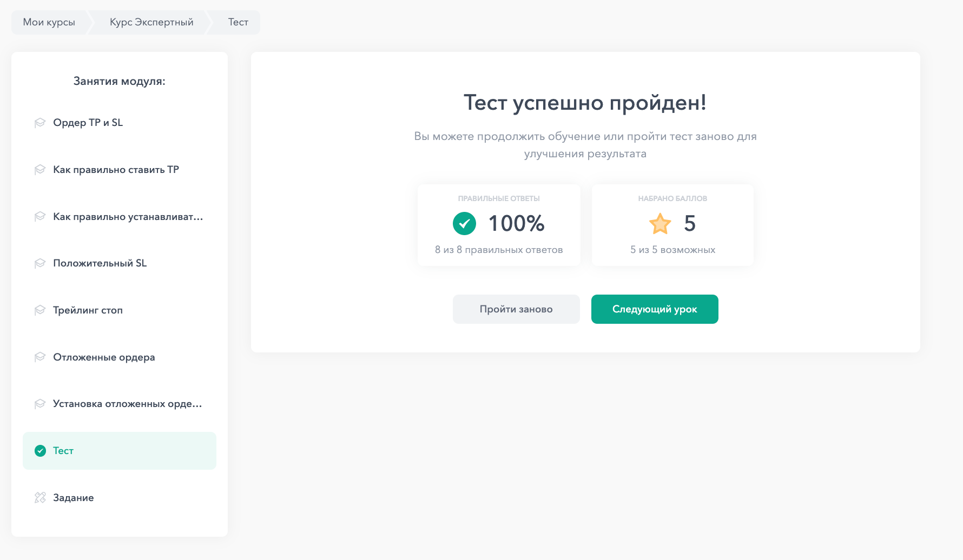Image resolution: width=963 pixels, height=560 pixels.
Task: Click the graduation cap icon beside Ордер TP и SL
Action: tap(40, 123)
